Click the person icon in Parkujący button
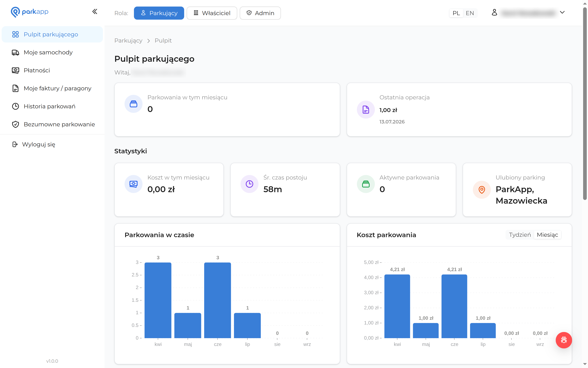Screen dimensions: 588x368 pos(143,13)
